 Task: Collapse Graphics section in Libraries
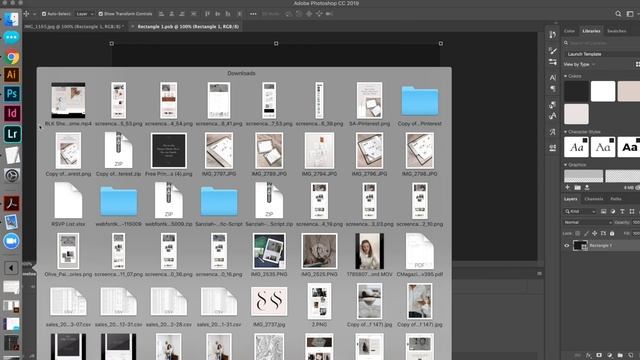pyautogui.click(x=565, y=164)
